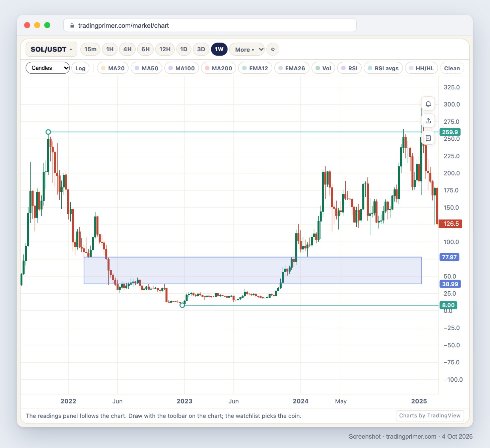Click the green macOS maximize button
Image resolution: width=490 pixels, height=448 pixels.
47,25
